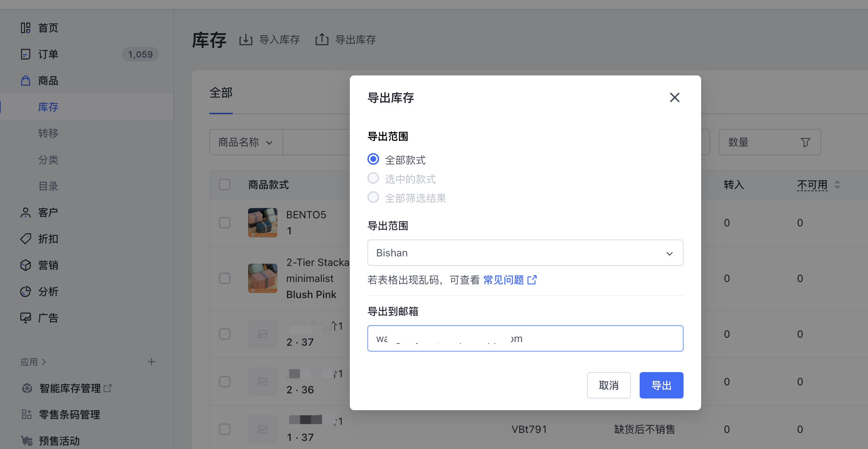Click the plus icon to add app
Screen dimensions: 868x449
point(151,362)
